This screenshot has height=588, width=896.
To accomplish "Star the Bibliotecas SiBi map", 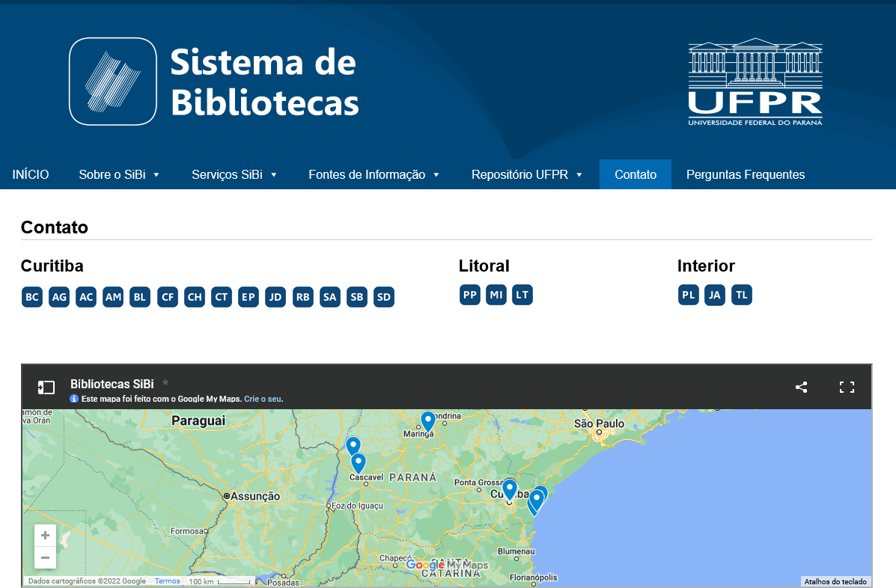I will click(x=165, y=382).
